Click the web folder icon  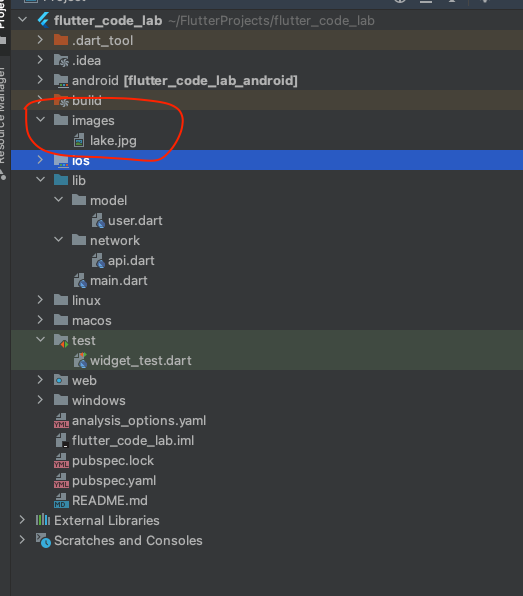point(61,380)
